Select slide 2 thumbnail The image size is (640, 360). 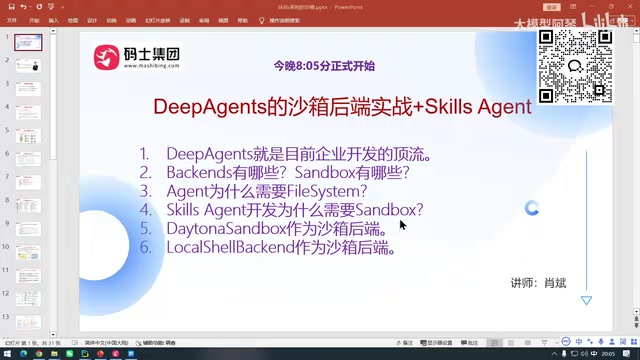28,65
